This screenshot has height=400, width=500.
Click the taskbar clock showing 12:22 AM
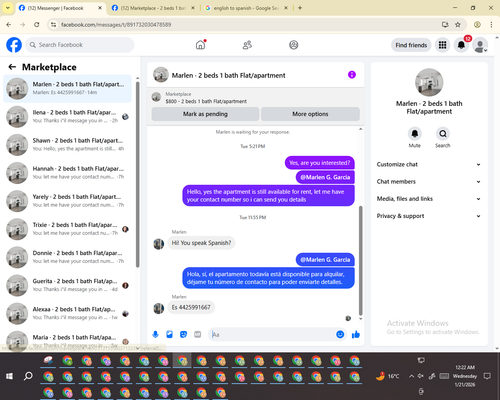point(465,376)
